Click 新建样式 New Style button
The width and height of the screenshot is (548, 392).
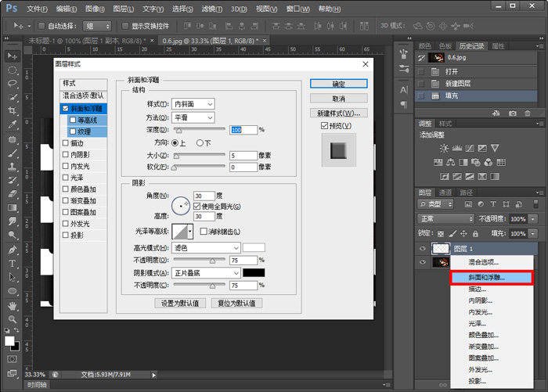[x=339, y=113]
